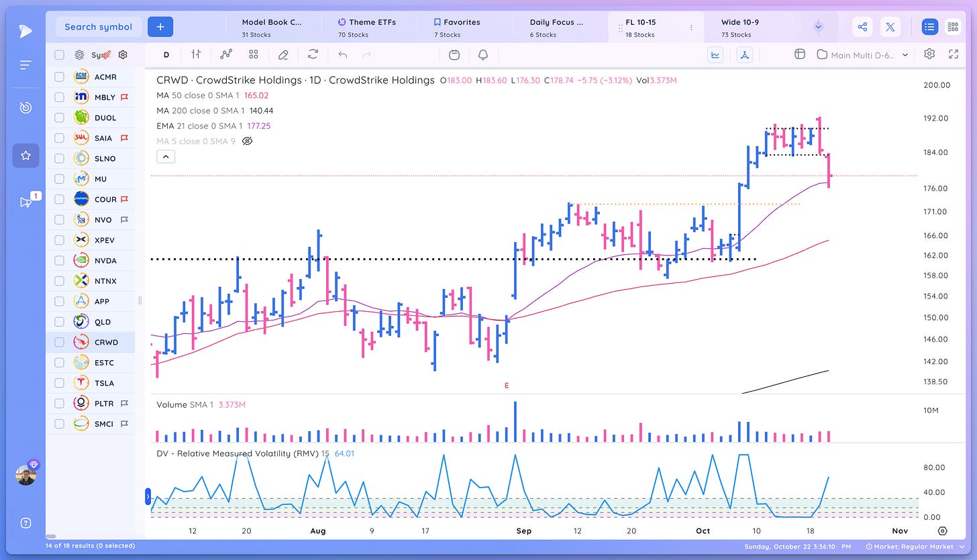Click the left gear icon in watchlist header
977x560 pixels.
(79, 55)
